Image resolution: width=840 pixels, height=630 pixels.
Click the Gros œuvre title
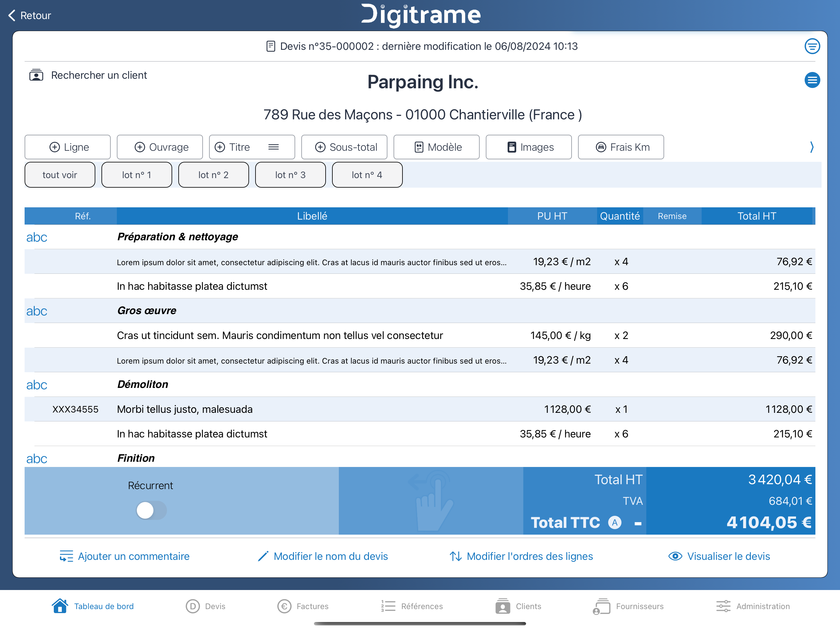pos(147,311)
